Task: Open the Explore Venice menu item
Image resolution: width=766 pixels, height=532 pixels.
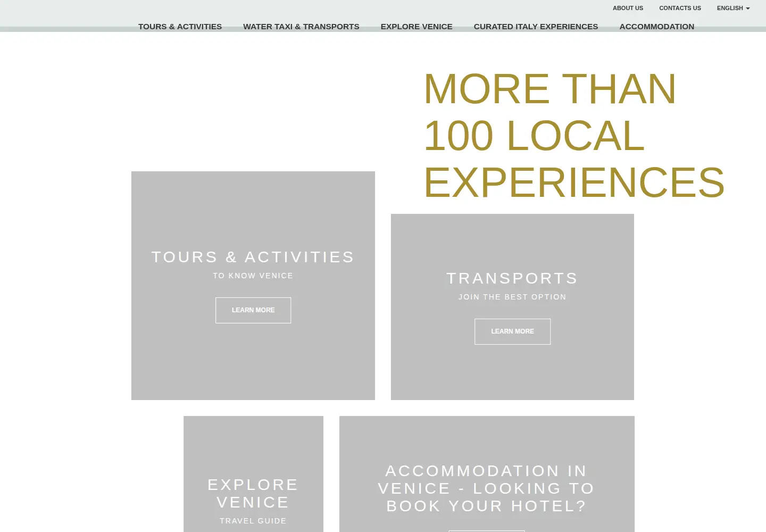Action: tap(417, 27)
